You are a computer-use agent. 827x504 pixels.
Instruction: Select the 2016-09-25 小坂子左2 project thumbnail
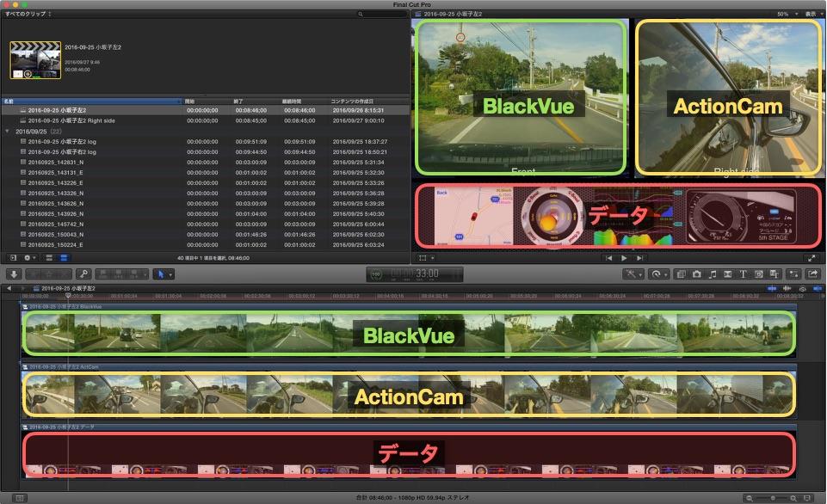35,60
